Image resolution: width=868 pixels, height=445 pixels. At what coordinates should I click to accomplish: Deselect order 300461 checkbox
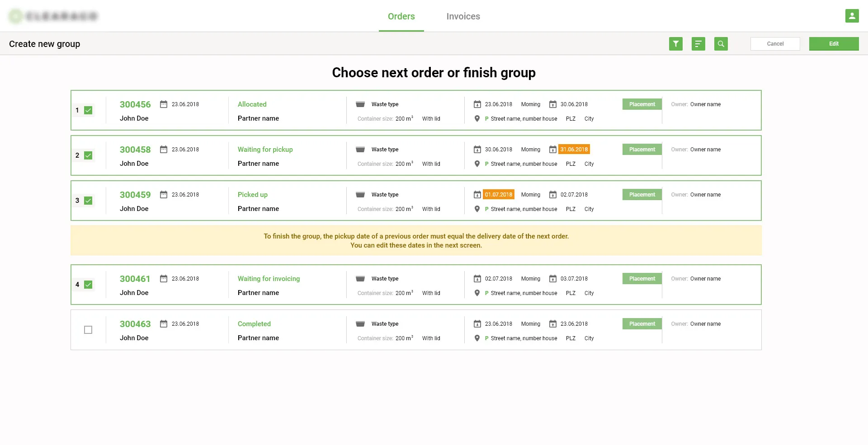[88, 285]
